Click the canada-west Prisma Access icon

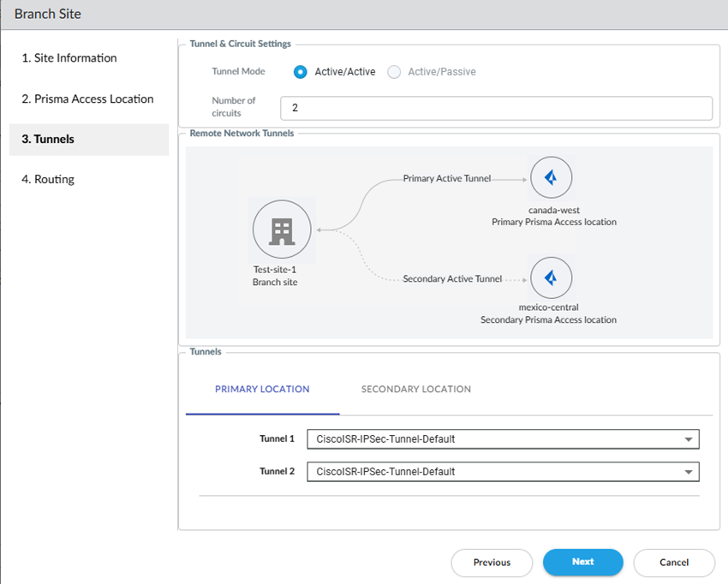[551, 178]
